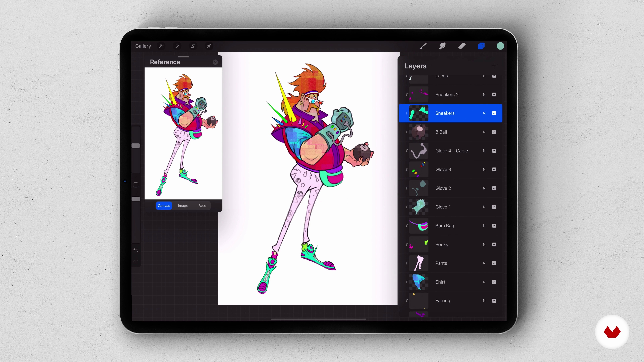Open blend mode N for Glove 1
Screen dimensions: 644x362
(484, 207)
